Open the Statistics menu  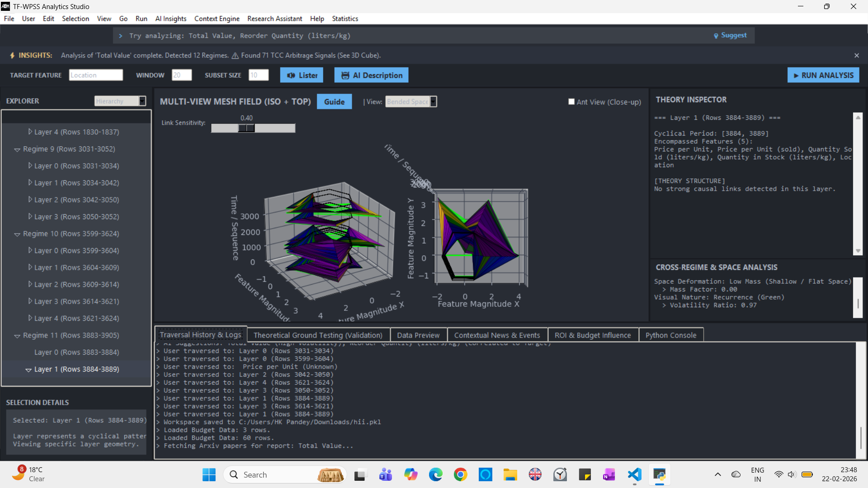pyautogui.click(x=345, y=19)
